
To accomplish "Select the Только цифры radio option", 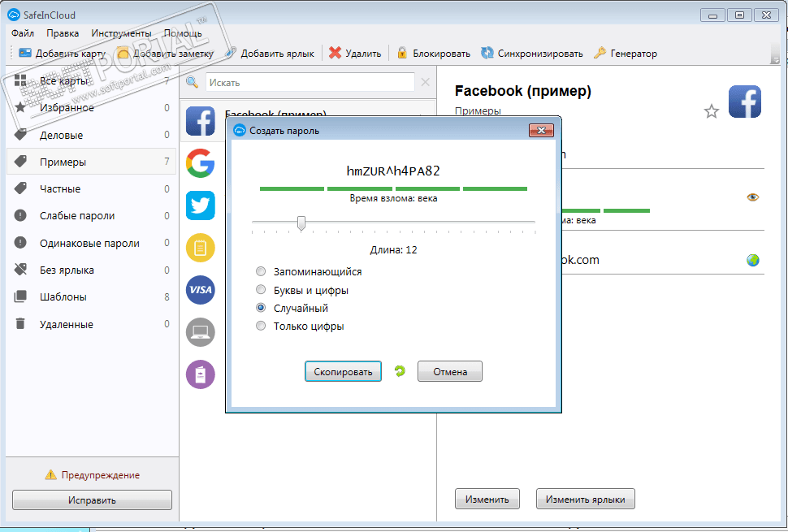I will tap(260, 326).
